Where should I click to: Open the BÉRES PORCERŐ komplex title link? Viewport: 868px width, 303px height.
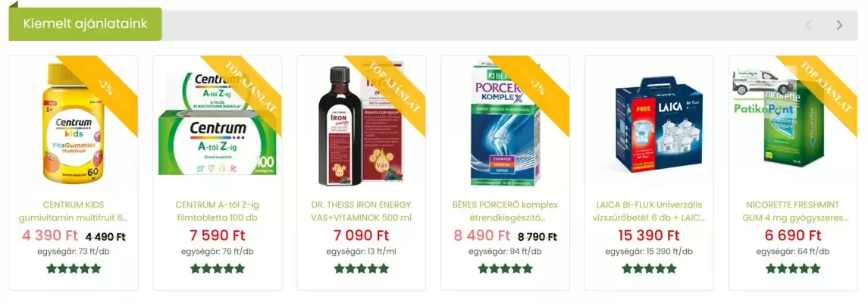click(x=505, y=211)
